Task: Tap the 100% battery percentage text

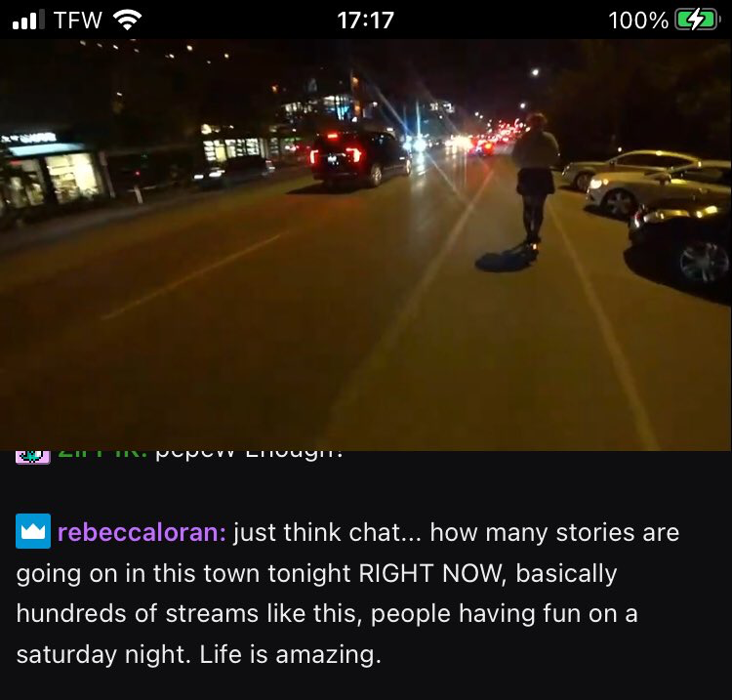Action: 638,21
